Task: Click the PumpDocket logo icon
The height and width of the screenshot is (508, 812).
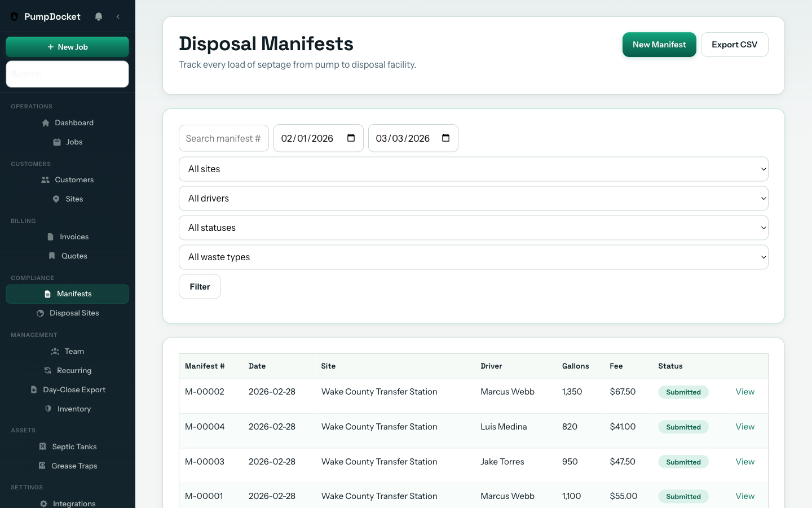Action: point(15,16)
